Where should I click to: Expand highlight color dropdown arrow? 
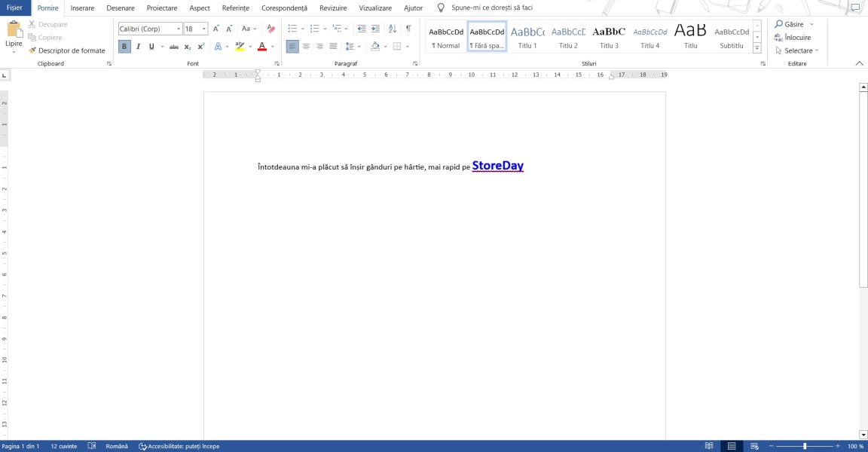click(250, 47)
